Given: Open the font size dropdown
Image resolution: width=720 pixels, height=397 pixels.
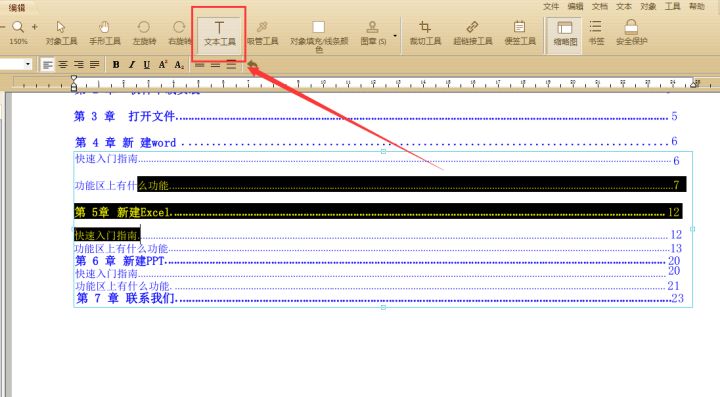Looking at the screenshot, I should click(x=28, y=64).
